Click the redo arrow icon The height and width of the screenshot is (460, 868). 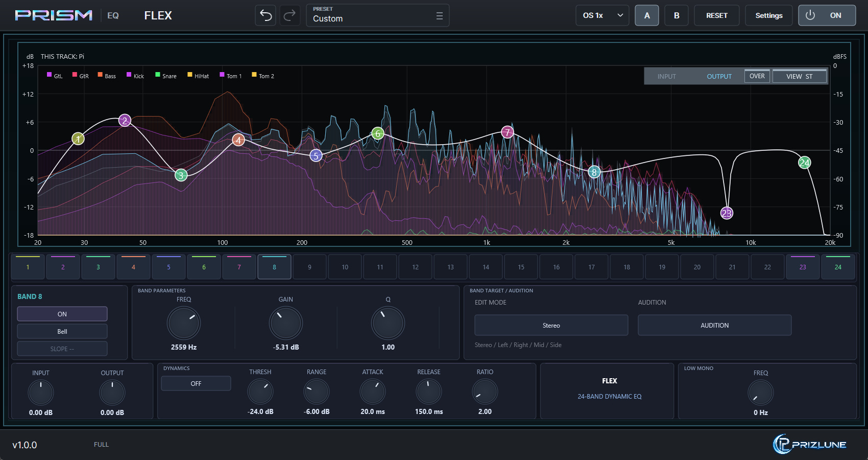coord(290,15)
